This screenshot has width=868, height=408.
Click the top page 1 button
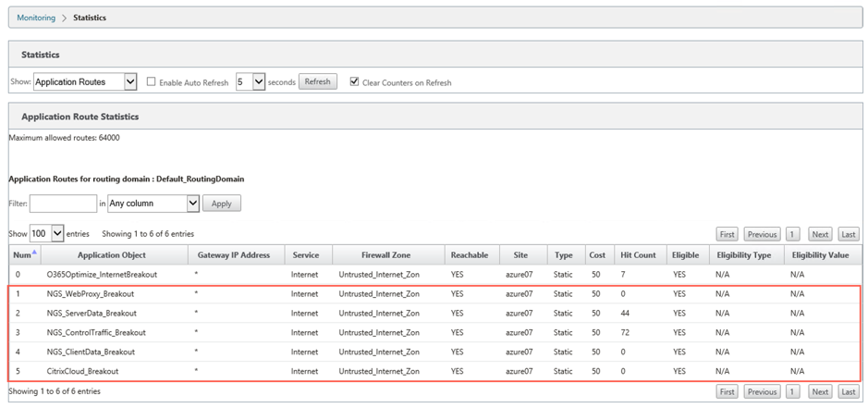point(792,234)
